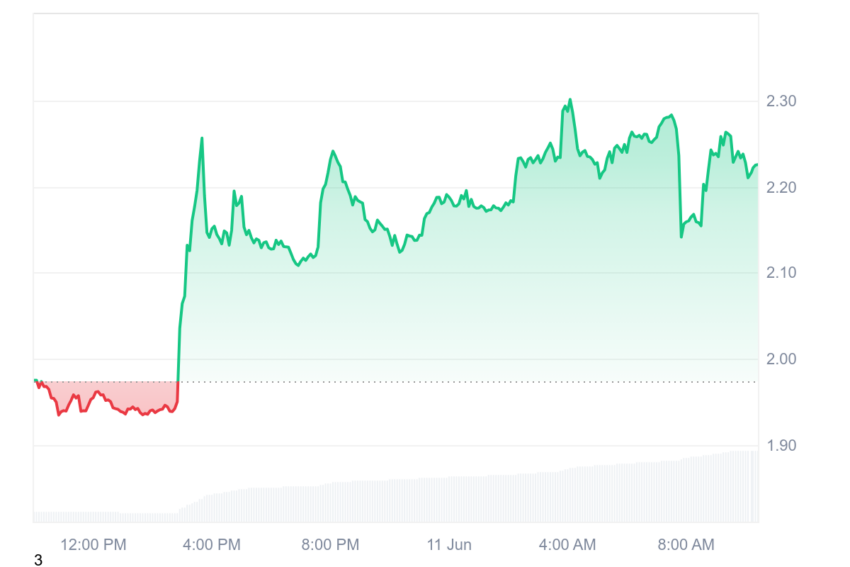This screenshot has width=850, height=567.
Task: Click the last point of the green line
Action: click(757, 164)
